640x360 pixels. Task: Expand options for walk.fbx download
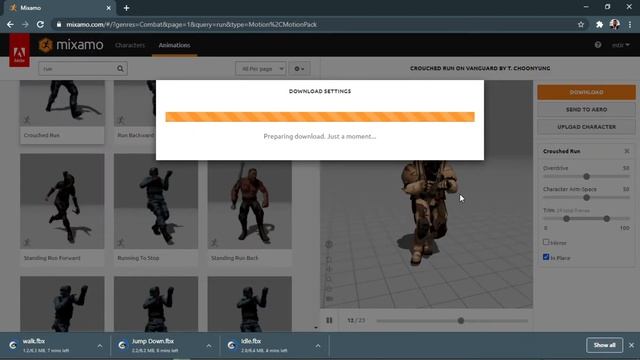pyautogui.click(x=100, y=346)
